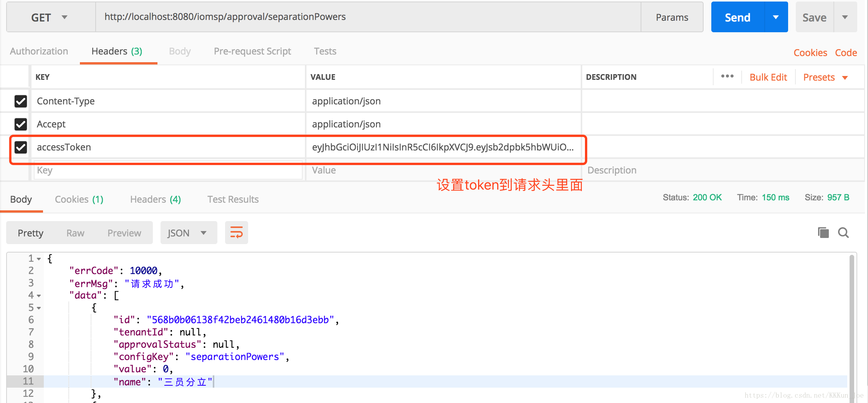Click the "name": "三员分立" line
The width and height of the screenshot is (868, 403).
point(163,382)
